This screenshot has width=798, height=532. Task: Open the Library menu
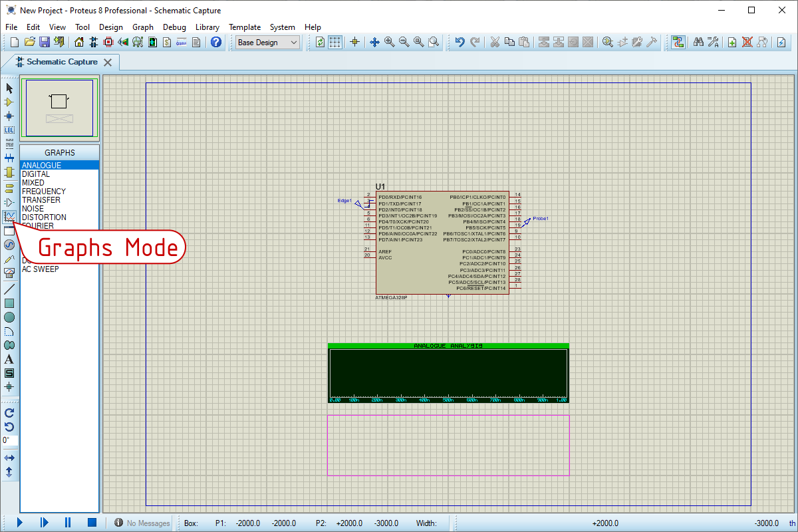tap(207, 27)
